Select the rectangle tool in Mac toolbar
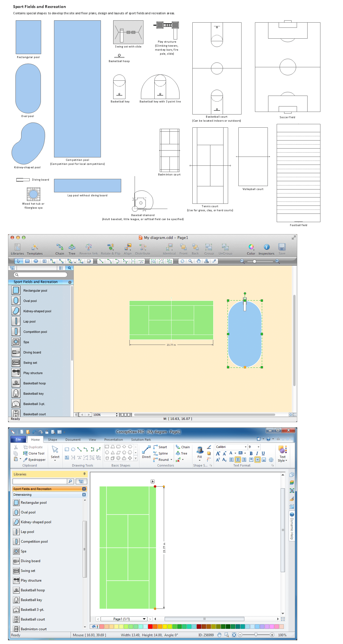343x644 pixels. point(27,261)
